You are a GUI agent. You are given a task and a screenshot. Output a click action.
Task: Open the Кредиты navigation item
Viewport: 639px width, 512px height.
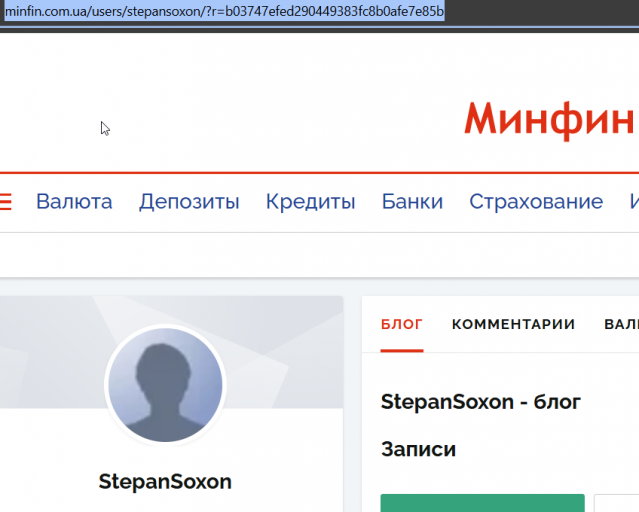tap(311, 202)
